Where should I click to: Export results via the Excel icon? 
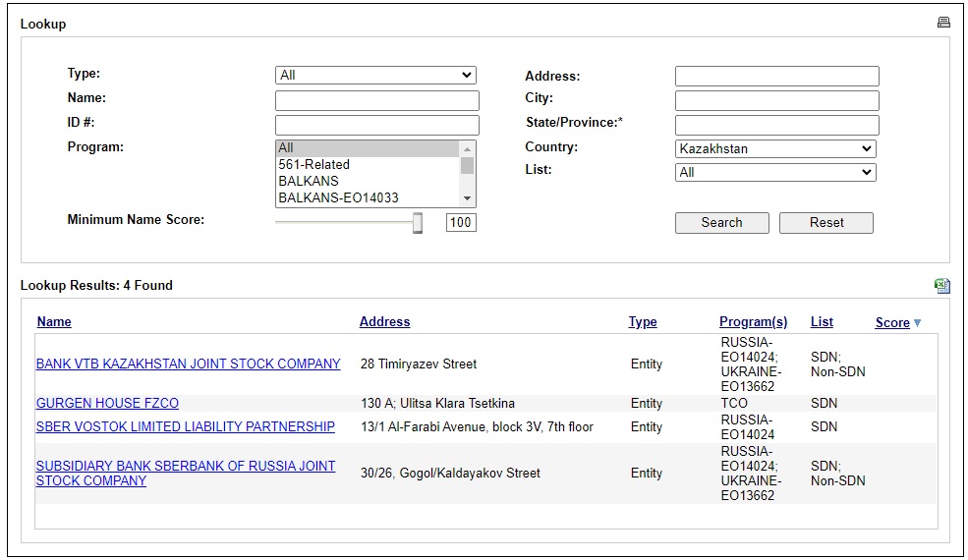pyautogui.click(x=942, y=285)
